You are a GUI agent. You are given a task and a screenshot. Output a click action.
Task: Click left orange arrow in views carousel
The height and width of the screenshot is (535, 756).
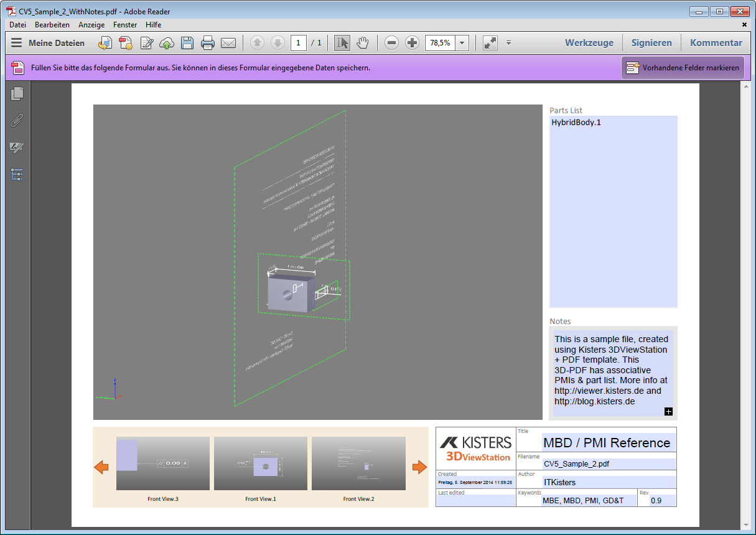(101, 467)
